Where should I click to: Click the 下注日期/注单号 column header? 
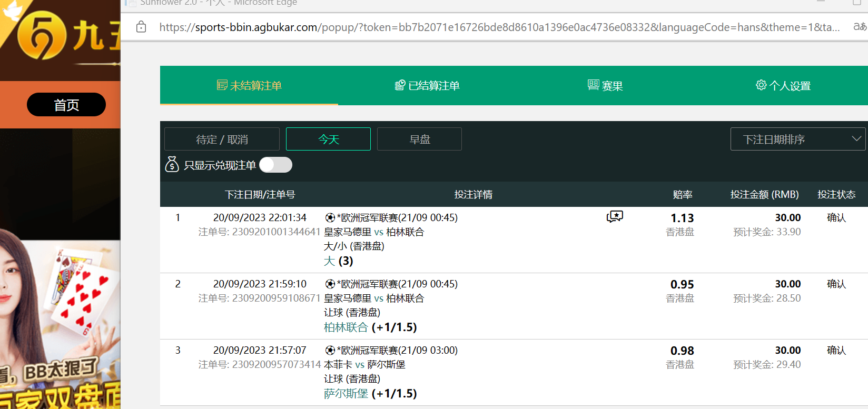pos(260,194)
